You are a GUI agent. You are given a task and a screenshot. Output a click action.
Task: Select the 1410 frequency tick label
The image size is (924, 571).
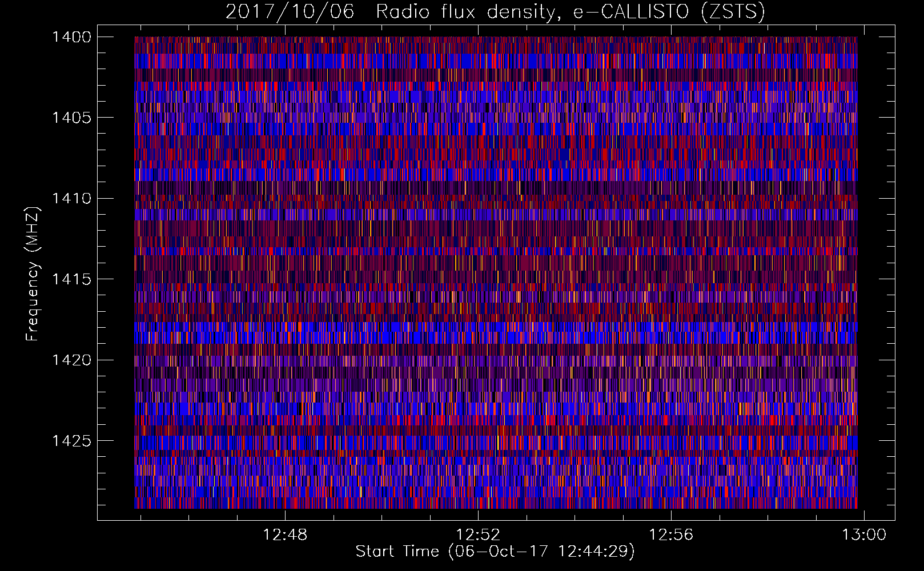[x=71, y=199]
